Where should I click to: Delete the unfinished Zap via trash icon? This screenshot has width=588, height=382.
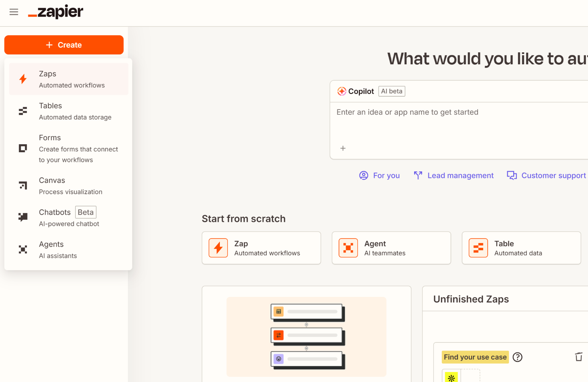pyautogui.click(x=578, y=357)
